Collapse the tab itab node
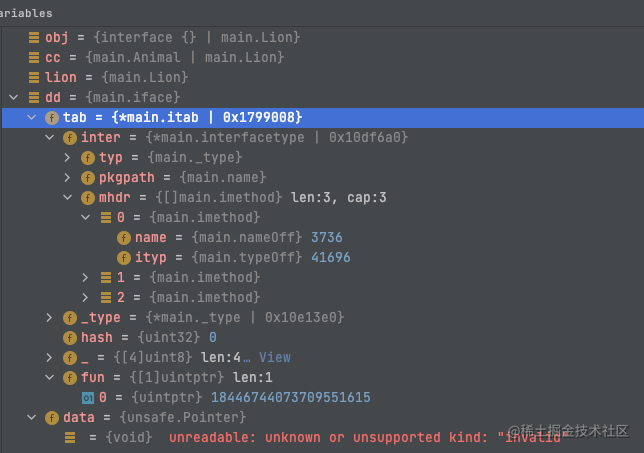The height and width of the screenshot is (453, 644). pyautogui.click(x=32, y=118)
